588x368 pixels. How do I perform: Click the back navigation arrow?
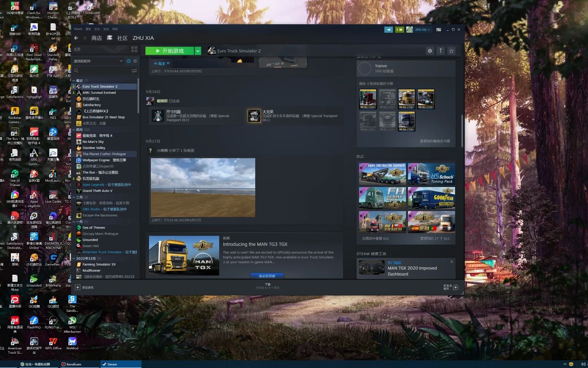(x=76, y=38)
